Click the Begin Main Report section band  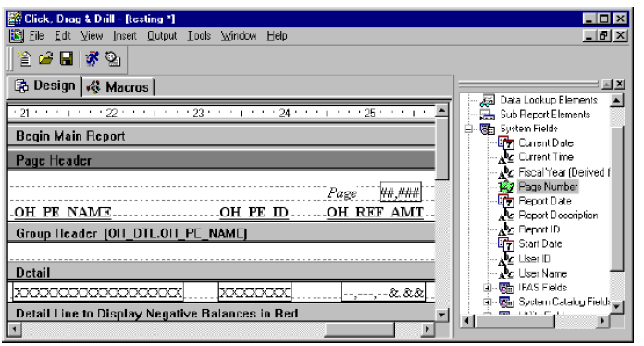[x=221, y=136]
